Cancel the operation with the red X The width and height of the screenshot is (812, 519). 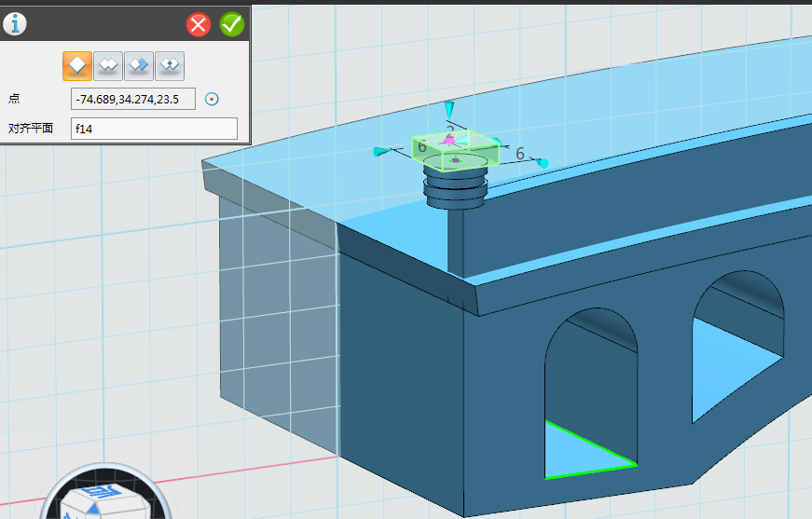point(199,24)
